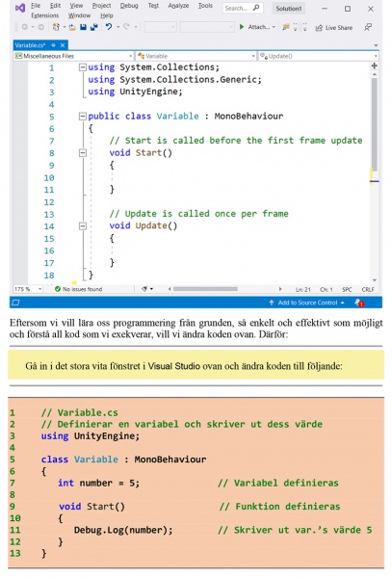This screenshot has height=578, width=392.
Task: Open the 175 % zoom dropdown
Action: tap(28, 289)
